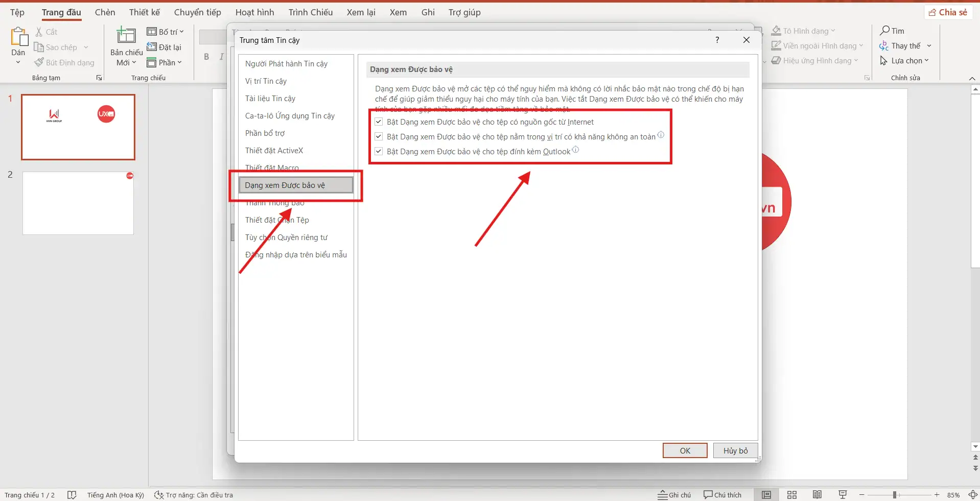
Task: Confirm settings with OK button
Action: [685, 450]
